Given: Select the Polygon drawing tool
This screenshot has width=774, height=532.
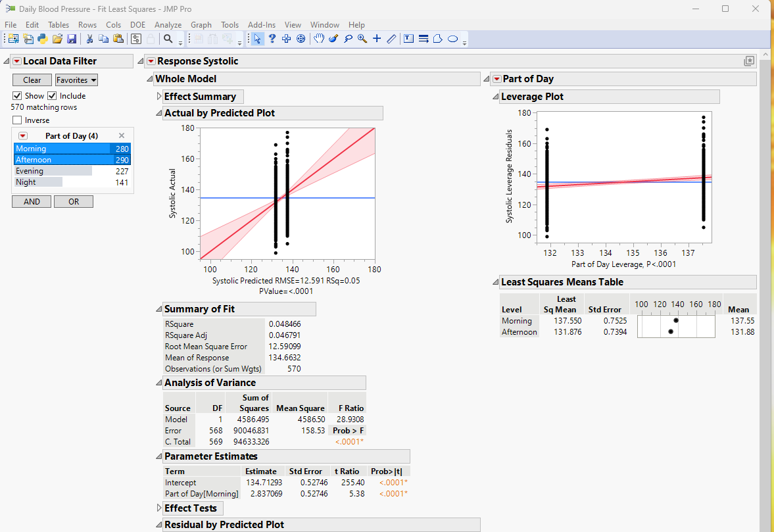Looking at the screenshot, I should 438,38.
